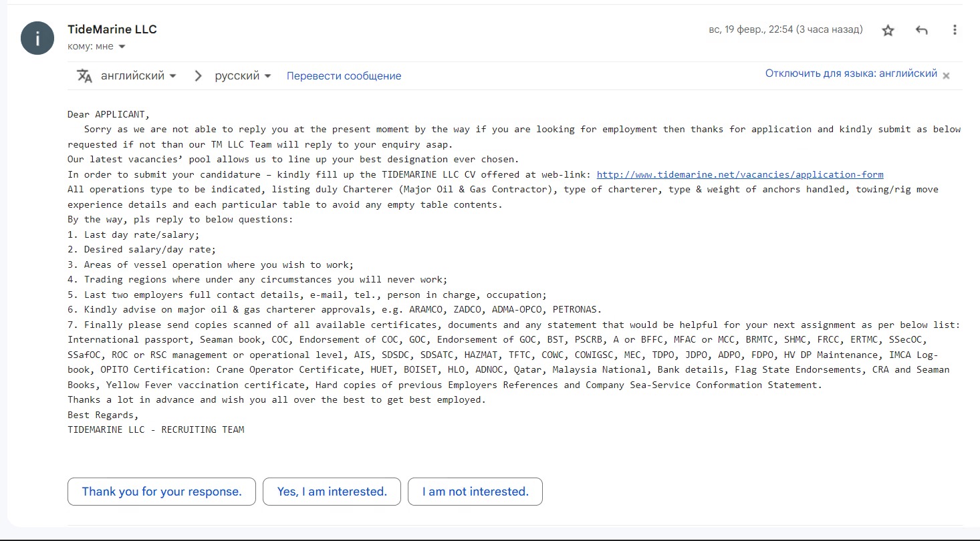Click the sender name TideMarine LLC
980x541 pixels.
pos(112,29)
